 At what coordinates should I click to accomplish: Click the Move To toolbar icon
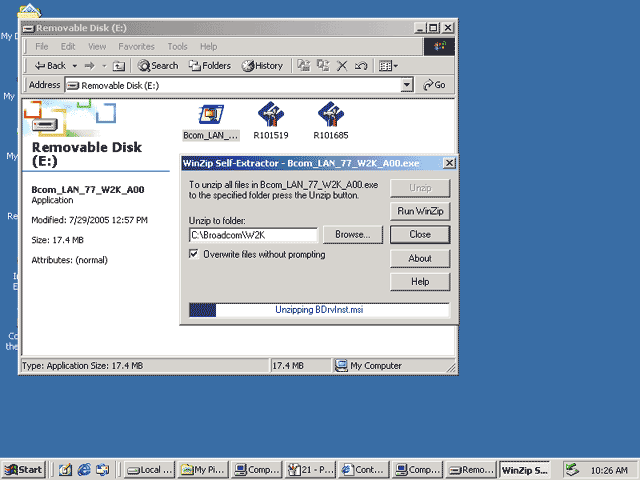pos(303,65)
